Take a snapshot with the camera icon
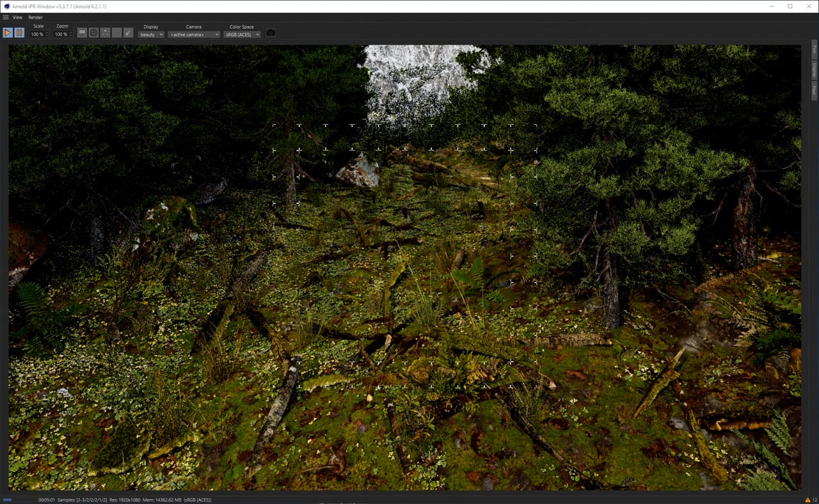The image size is (819, 504). click(x=271, y=33)
